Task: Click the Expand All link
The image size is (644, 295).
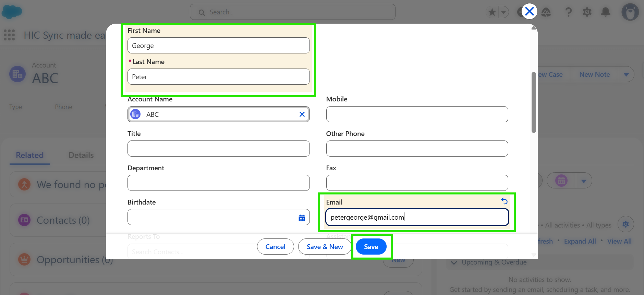Action: [580, 241]
